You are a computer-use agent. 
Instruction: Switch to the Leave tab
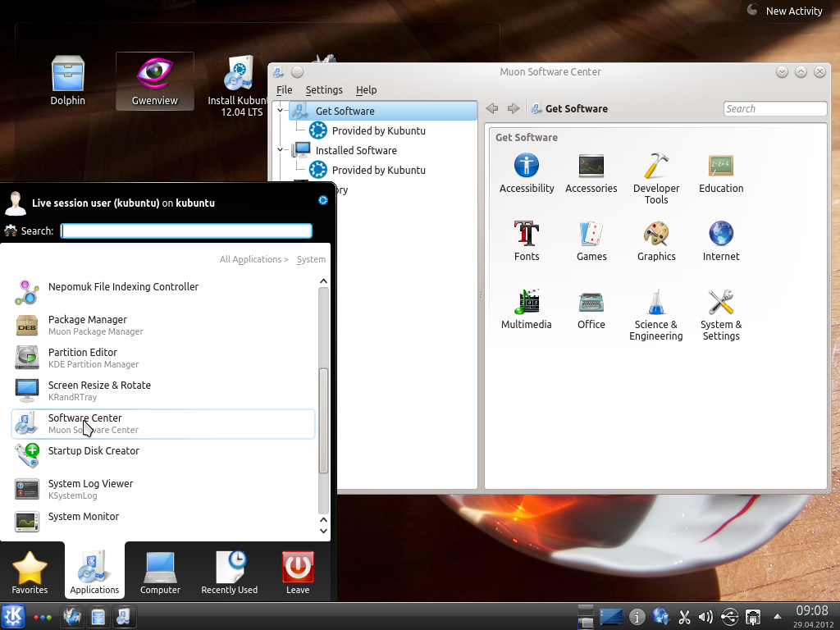point(298,572)
